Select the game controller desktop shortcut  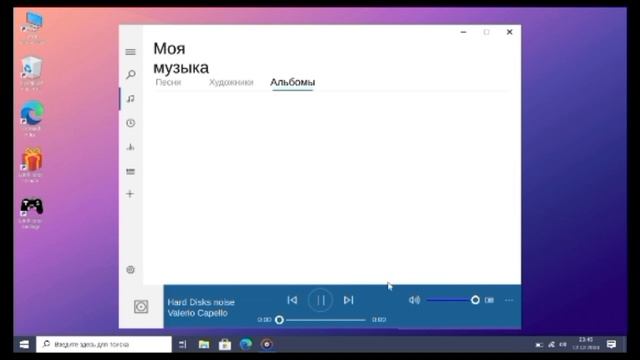(x=31, y=213)
